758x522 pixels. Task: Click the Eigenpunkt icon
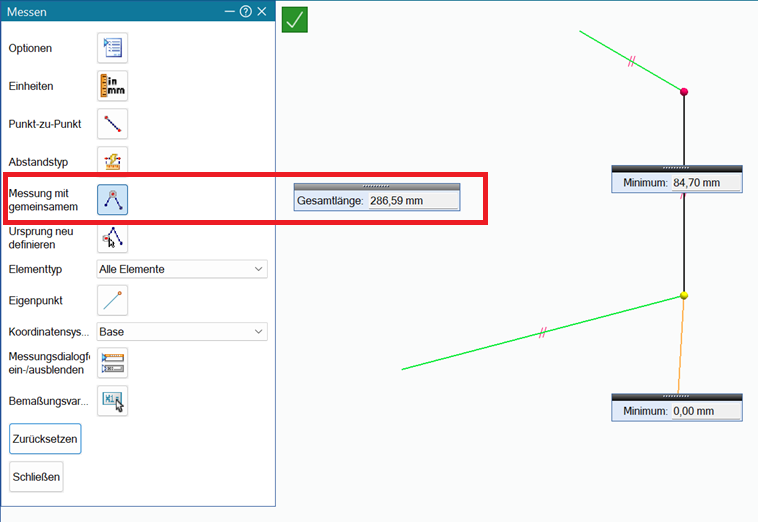pyautogui.click(x=112, y=300)
